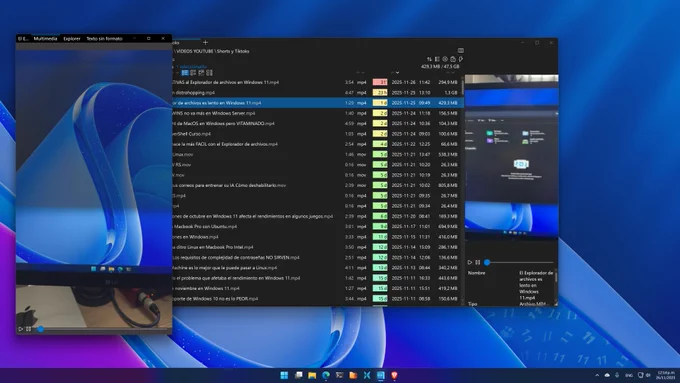Play the video in the file manager preview pane
The width and height of the screenshot is (680, 383).
(x=470, y=262)
